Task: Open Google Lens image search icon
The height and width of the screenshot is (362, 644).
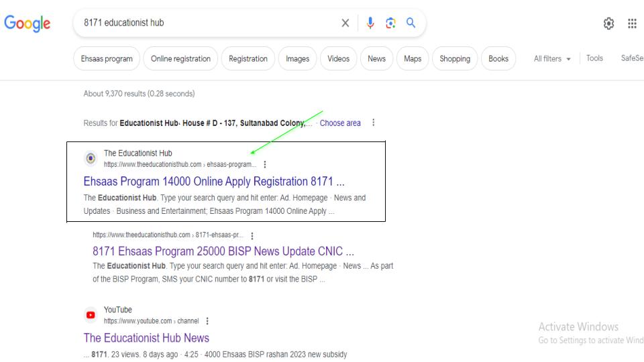Action: tap(391, 23)
